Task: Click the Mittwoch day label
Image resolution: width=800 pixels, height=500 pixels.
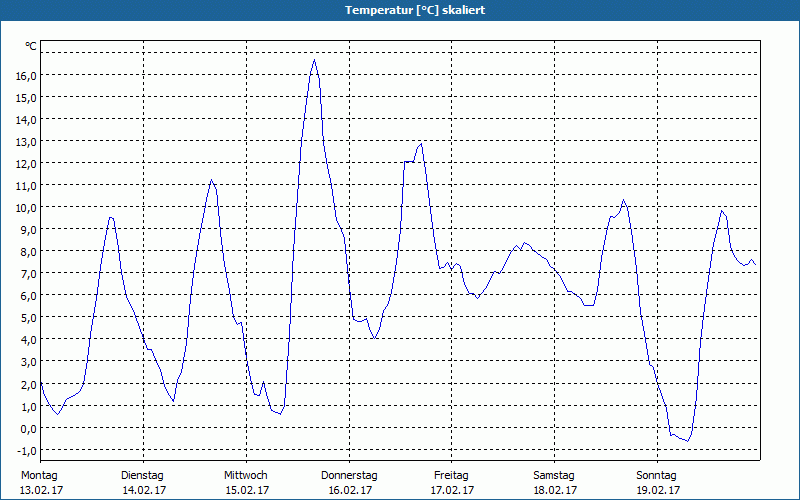Action: (x=245, y=475)
